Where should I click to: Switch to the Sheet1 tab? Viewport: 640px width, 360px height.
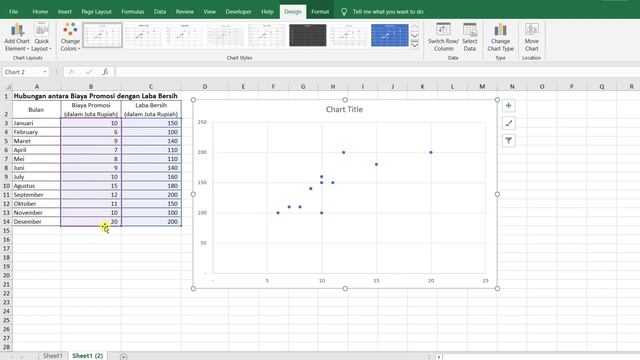click(53, 356)
